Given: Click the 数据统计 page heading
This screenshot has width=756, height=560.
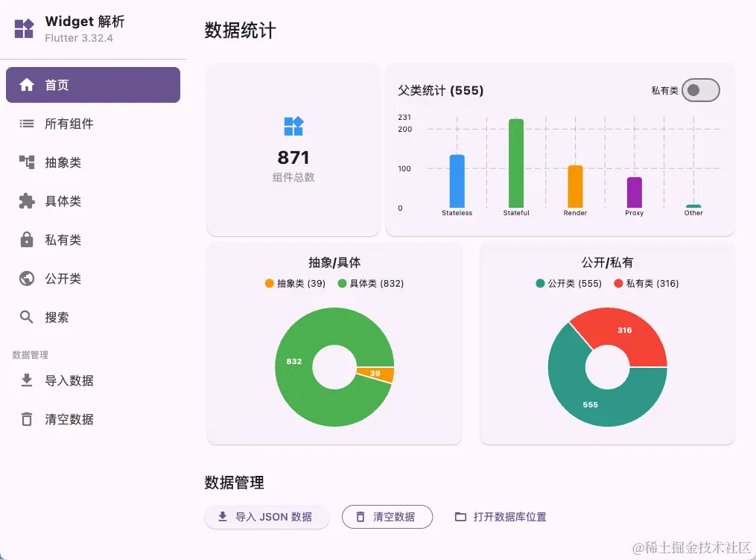Looking at the screenshot, I should point(240,30).
